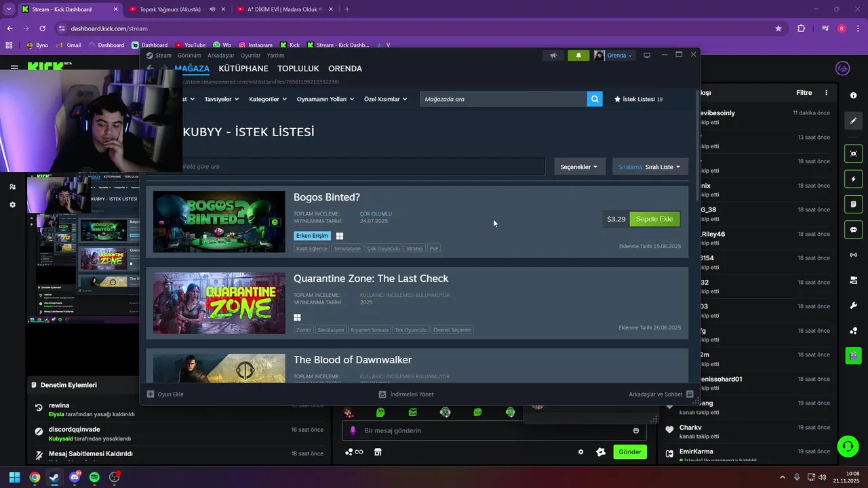Image resolution: width=868 pixels, height=488 pixels.
Task: Open Arkadaşlar ve Sohbet friends panel
Action: point(661,394)
